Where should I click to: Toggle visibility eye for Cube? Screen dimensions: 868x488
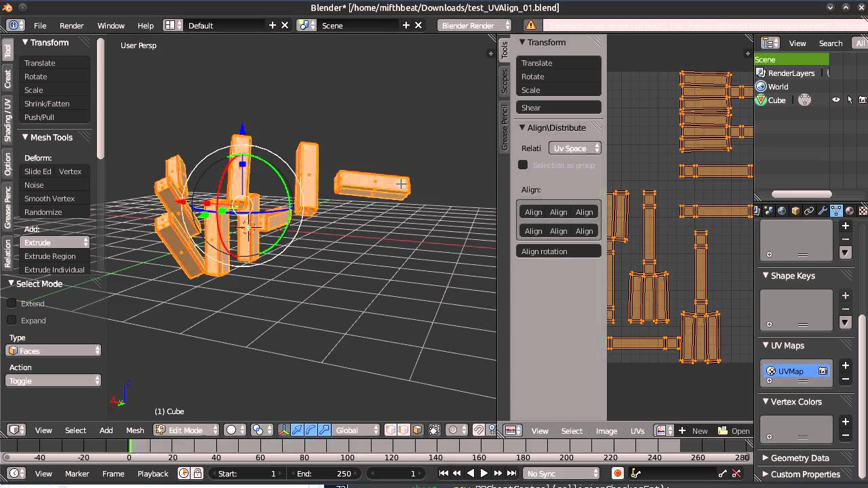coord(835,100)
